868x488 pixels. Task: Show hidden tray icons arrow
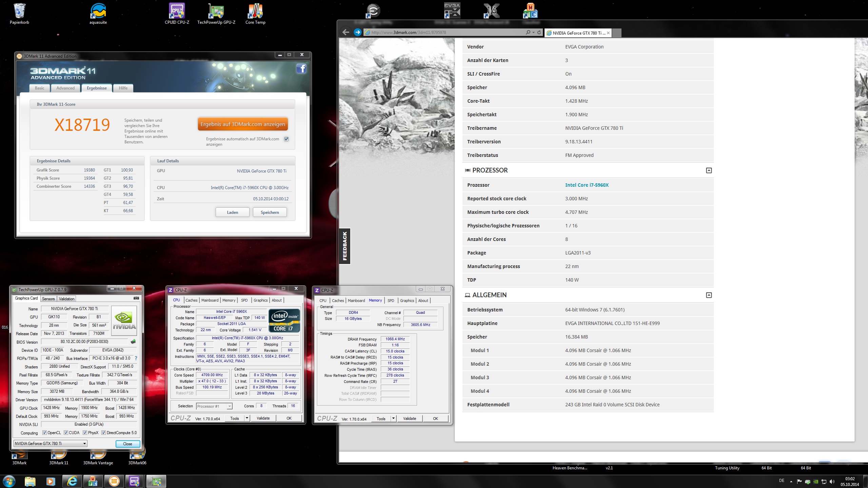point(791,481)
